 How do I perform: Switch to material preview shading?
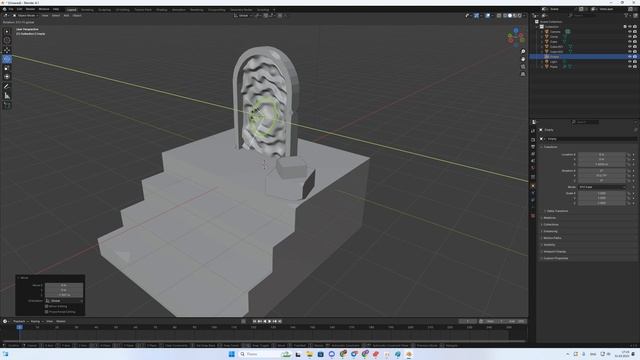515,16
